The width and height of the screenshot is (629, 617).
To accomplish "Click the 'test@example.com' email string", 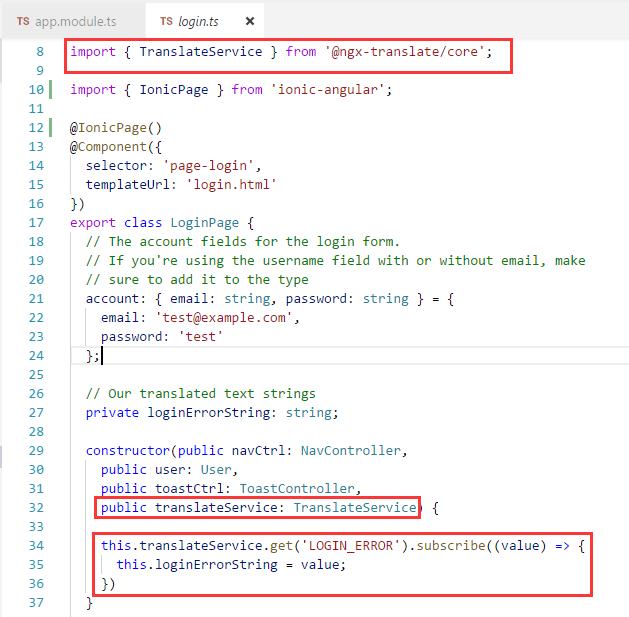I will [x=224, y=318].
